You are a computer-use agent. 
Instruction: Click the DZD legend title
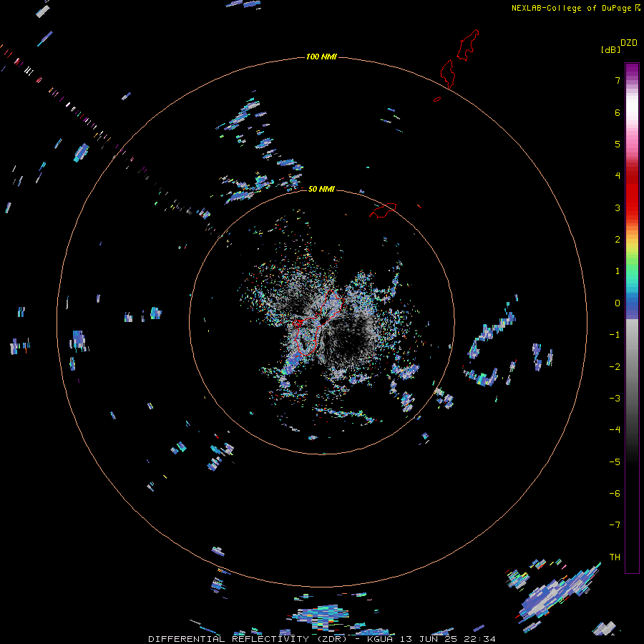pyautogui.click(x=629, y=43)
